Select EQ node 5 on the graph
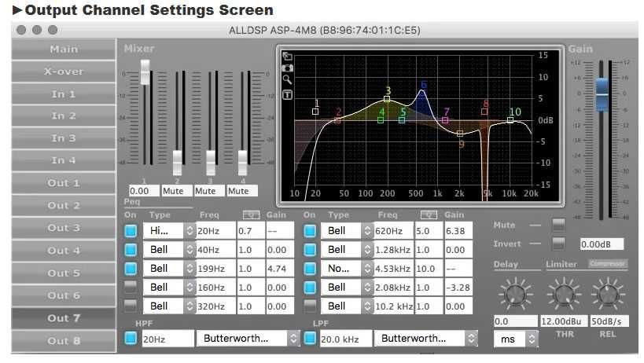Screen dimensions: 644x363 pos(402,120)
